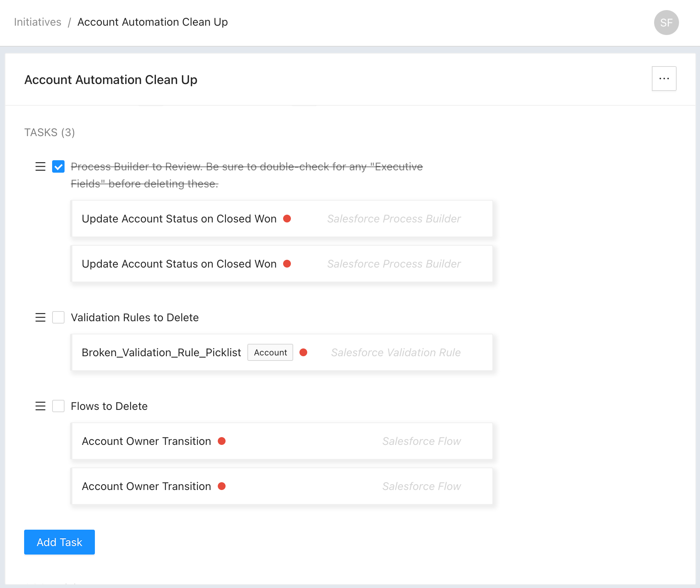Click the Account tag on validation rule
This screenshot has width=700, height=588.
point(270,353)
